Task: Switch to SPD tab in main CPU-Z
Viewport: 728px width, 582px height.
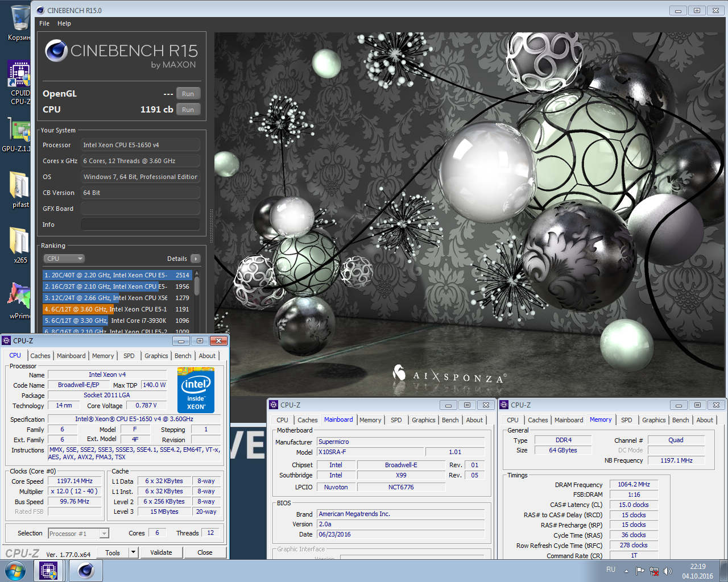Action: [129, 356]
